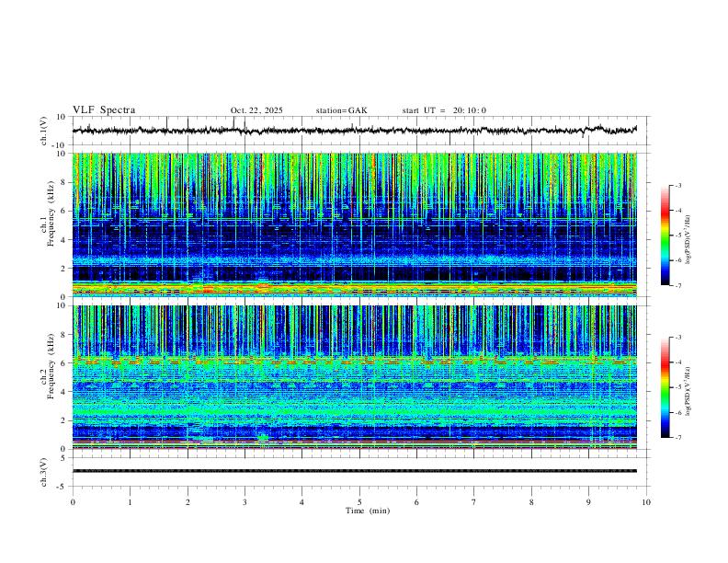Click the red 6 kHz band in ch.2
Image resolution: width=728 pixels, height=563 pixels.
pos(355,361)
